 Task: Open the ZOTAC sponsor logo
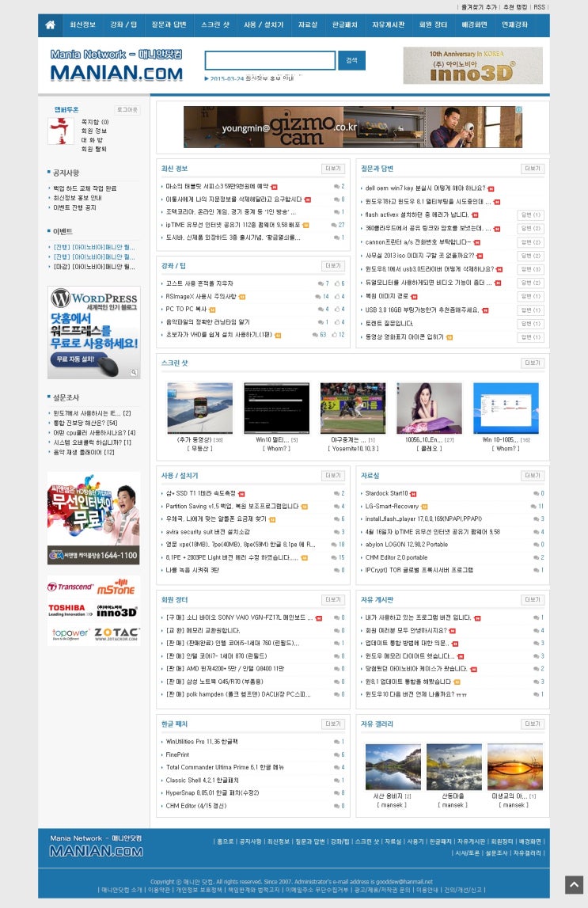click(x=116, y=633)
